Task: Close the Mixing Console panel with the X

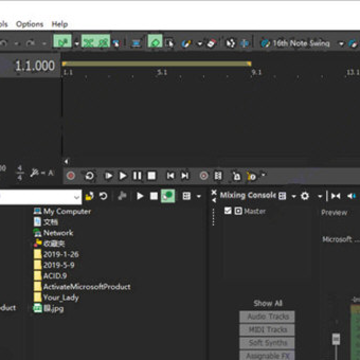Action: (x=214, y=192)
